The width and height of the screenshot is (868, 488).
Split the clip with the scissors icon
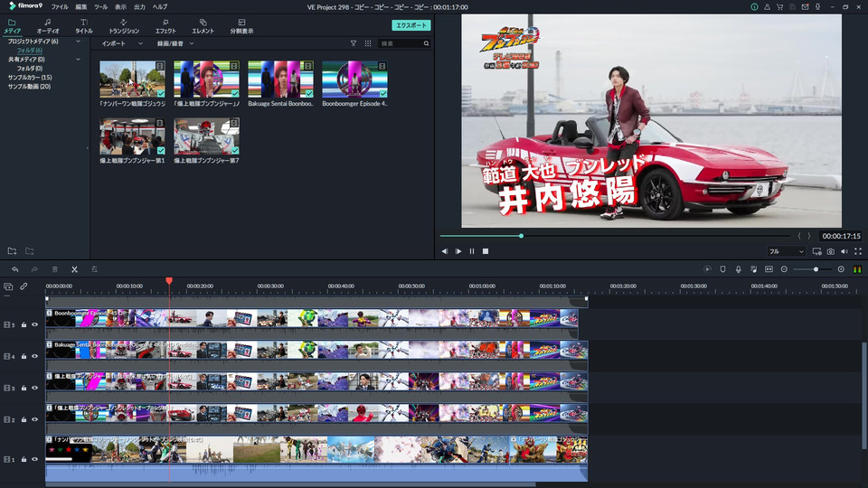pyautogui.click(x=74, y=269)
